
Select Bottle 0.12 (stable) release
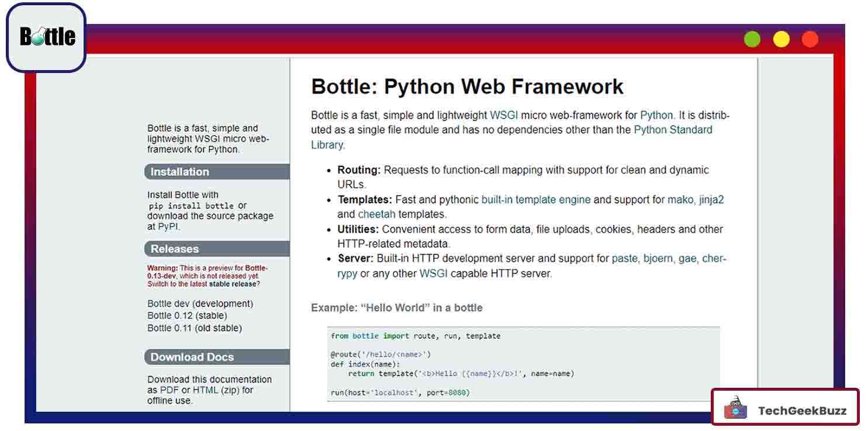coord(187,316)
